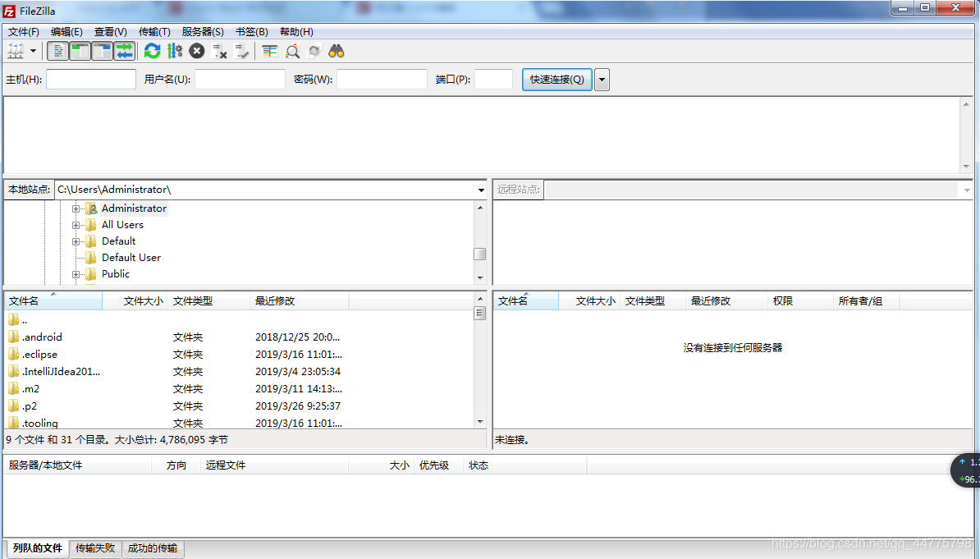Switch to the 列队的文件 tab
Image resolution: width=980 pixels, height=559 pixels.
coord(38,548)
